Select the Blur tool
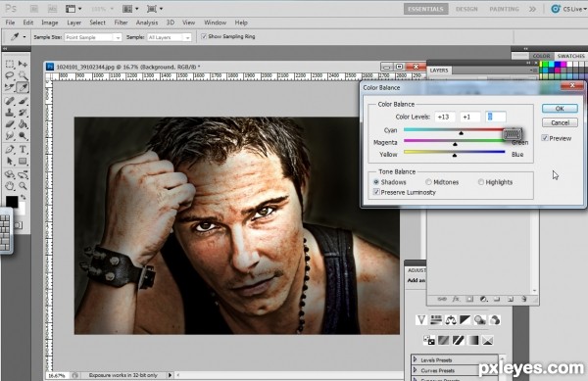The height and width of the screenshot is (381, 588). point(10,135)
